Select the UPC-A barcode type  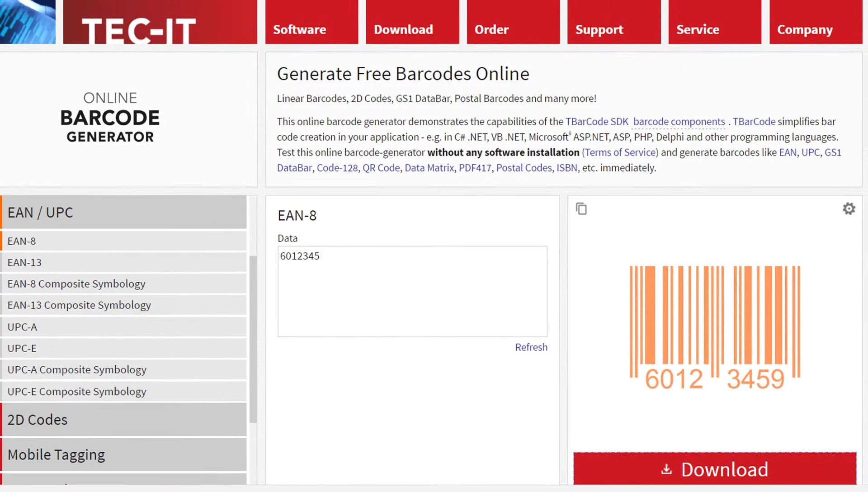22,326
